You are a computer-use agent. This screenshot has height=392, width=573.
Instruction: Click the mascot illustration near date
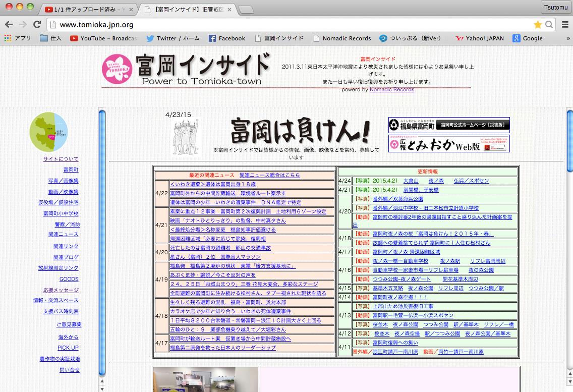coord(185,136)
